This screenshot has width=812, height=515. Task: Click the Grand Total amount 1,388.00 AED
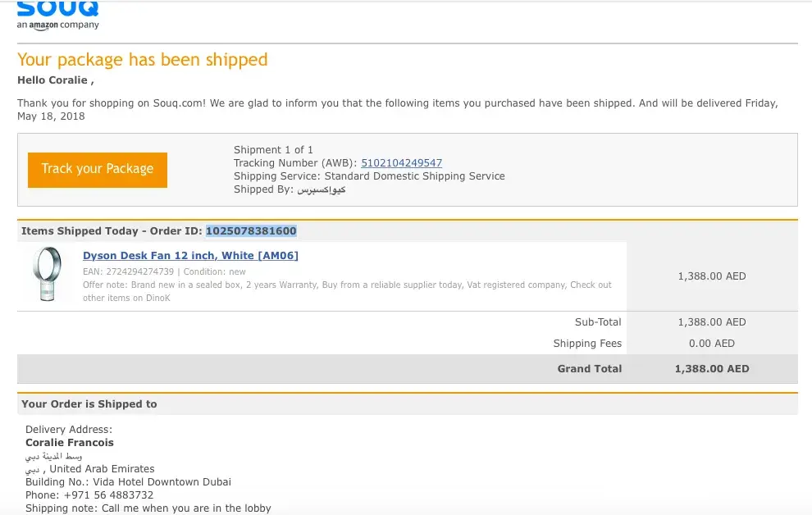point(711,369)
